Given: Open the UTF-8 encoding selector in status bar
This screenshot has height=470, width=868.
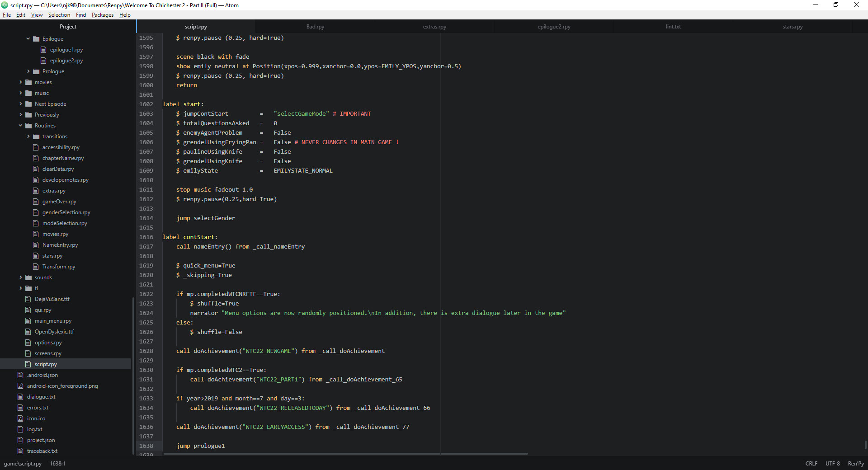Looking at the screenshot, I should point(832,464).
